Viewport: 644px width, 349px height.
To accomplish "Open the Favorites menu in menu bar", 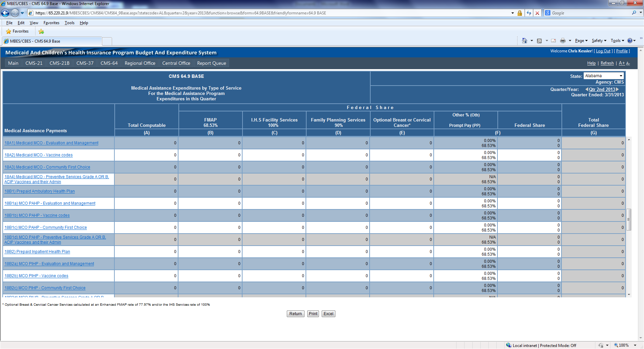I will click(51, 23).
